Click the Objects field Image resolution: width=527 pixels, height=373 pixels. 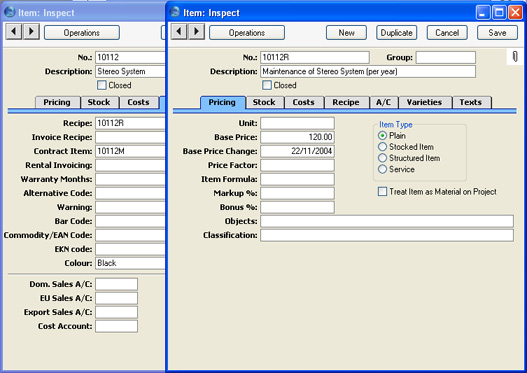[387, 221]
